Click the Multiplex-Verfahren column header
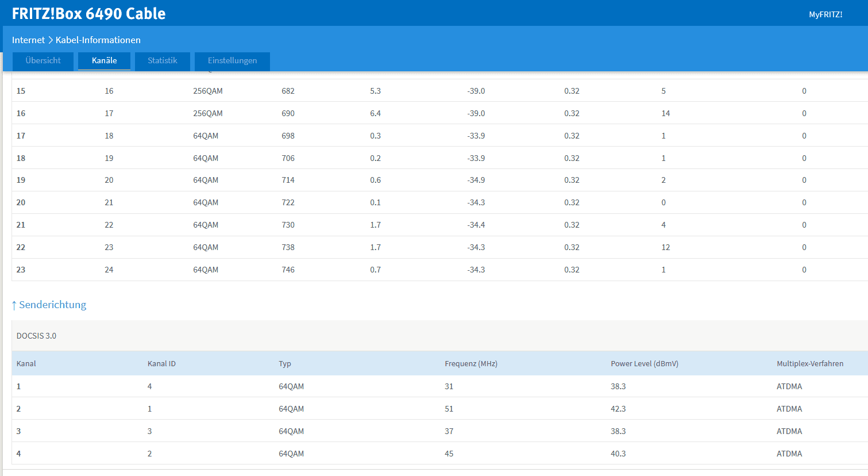Image resolution: width=868 pixels, height=476 pixels. (x=810, y=364)
